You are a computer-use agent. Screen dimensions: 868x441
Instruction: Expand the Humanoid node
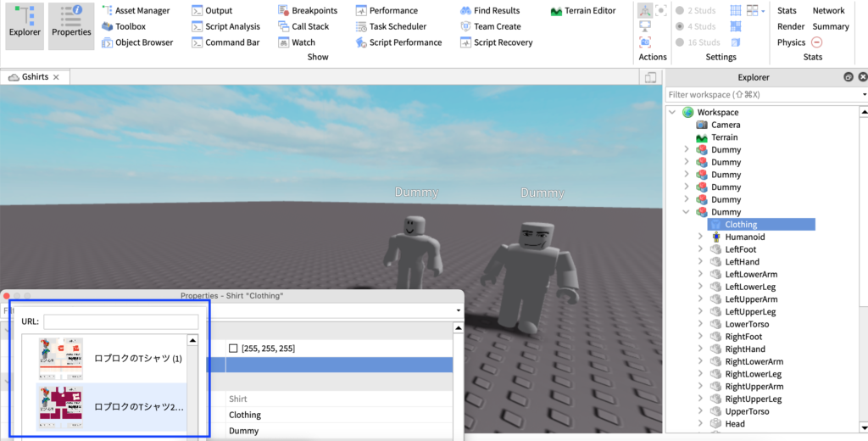pos(700,237)
